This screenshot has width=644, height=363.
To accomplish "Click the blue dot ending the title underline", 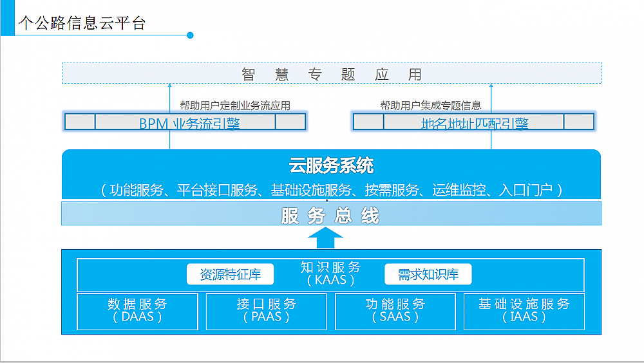I will tap(190, 35).
